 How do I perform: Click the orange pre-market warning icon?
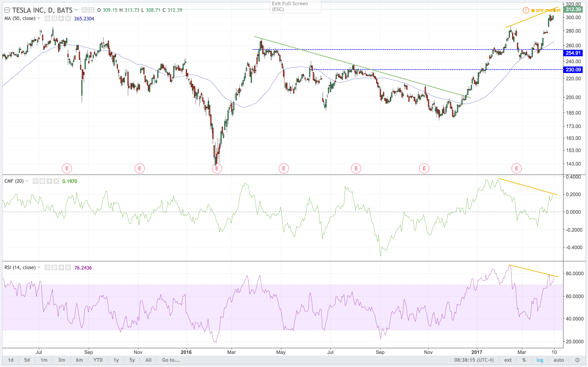[526, 10]
